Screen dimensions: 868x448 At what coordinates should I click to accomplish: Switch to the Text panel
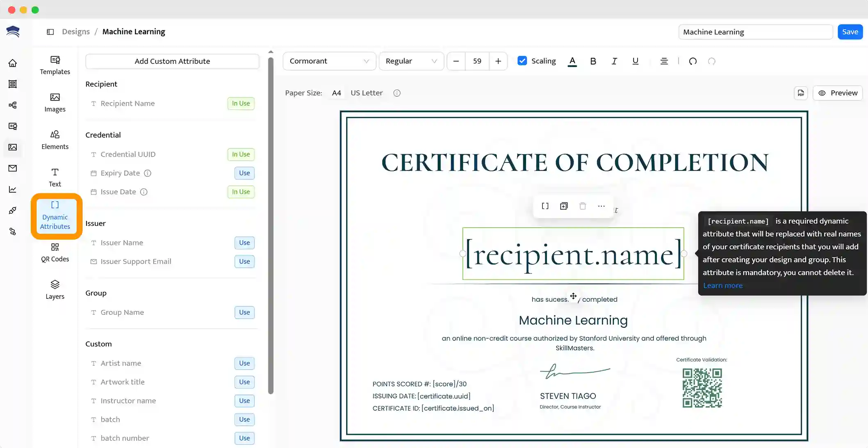tap(55, 177)
